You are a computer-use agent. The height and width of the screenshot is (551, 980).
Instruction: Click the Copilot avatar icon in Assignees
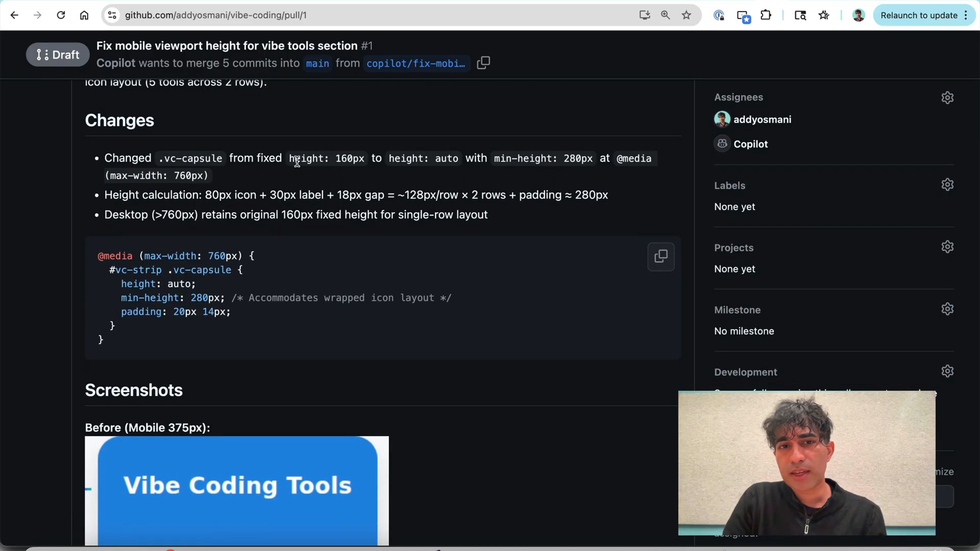tap(722, 144)
